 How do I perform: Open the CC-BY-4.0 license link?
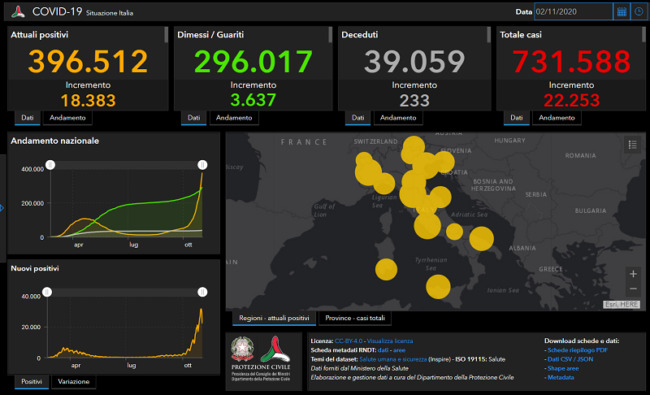pos(348,341)
